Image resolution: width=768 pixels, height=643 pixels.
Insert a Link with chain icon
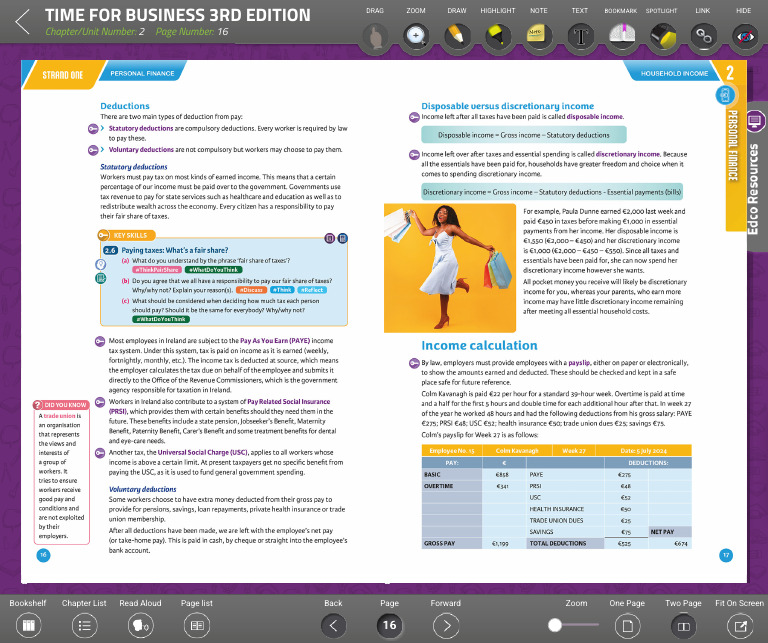click(703, 37)
